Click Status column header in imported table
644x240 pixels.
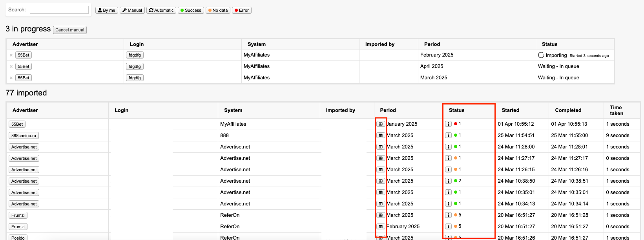456,110
